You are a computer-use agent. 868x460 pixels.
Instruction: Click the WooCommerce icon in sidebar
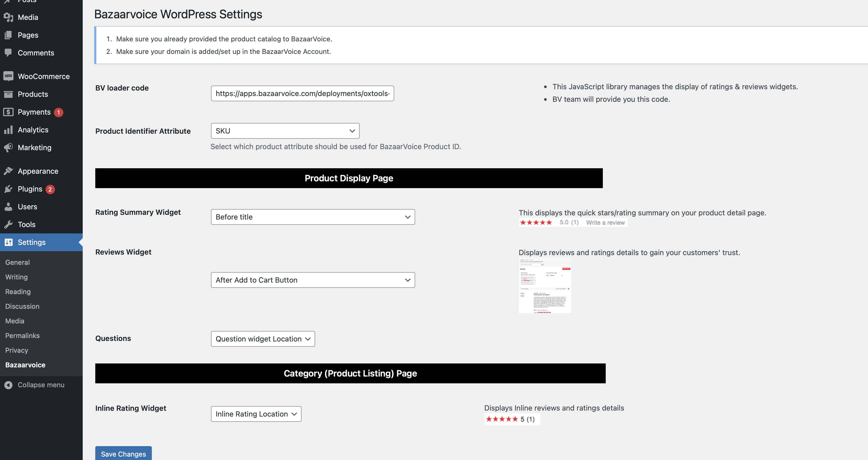(8, 76)
